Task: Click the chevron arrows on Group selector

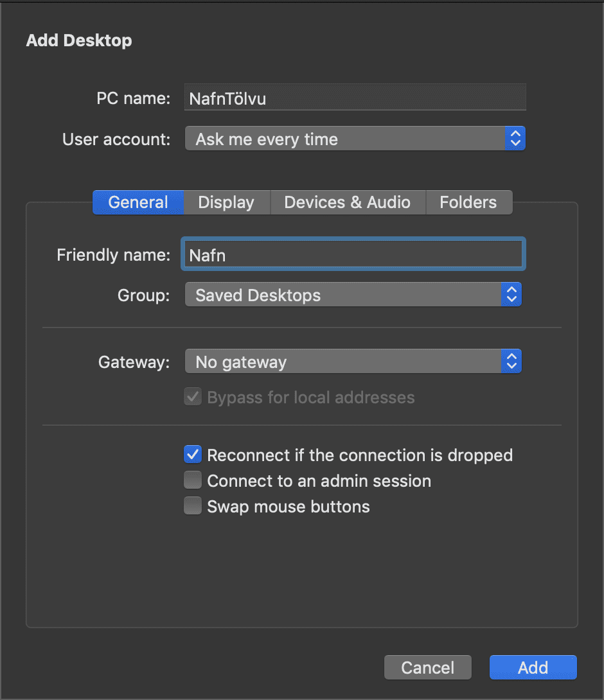Action: pos(511,295)
